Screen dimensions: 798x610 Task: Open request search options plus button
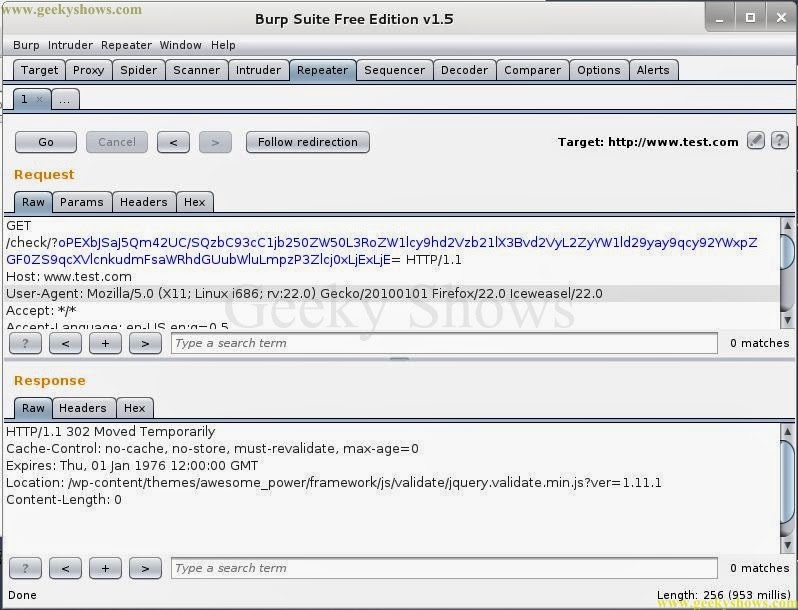[105, 343]
